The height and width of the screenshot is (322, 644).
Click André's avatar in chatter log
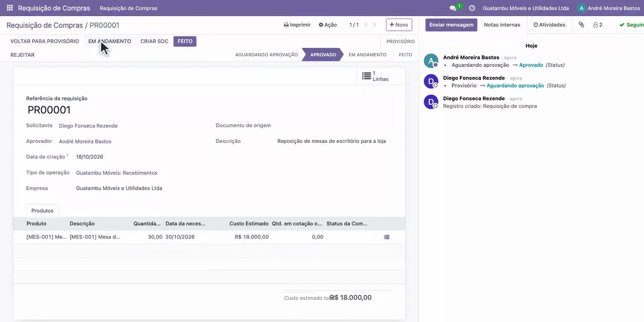tap(431, 61)
